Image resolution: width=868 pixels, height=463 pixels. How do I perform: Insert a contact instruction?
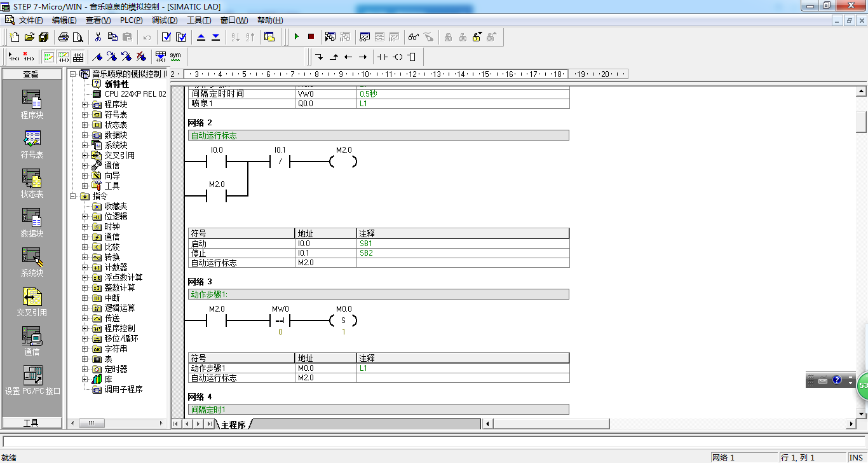382,57
